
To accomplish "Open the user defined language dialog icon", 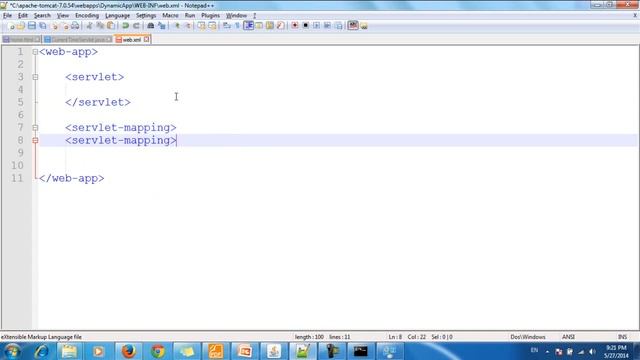I will tap(259, 26).
